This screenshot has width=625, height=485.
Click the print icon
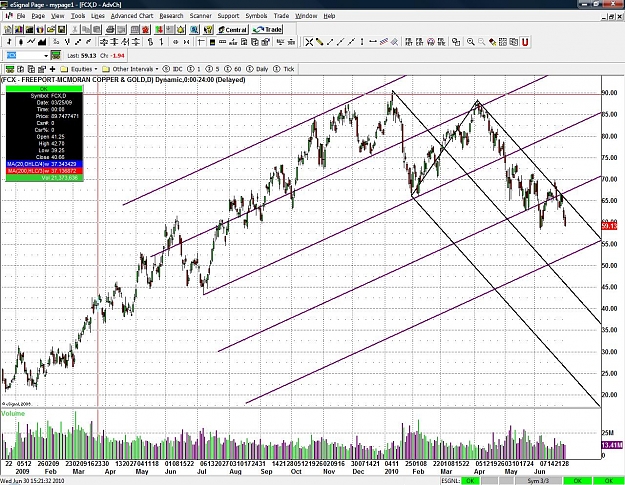[110, 29]
